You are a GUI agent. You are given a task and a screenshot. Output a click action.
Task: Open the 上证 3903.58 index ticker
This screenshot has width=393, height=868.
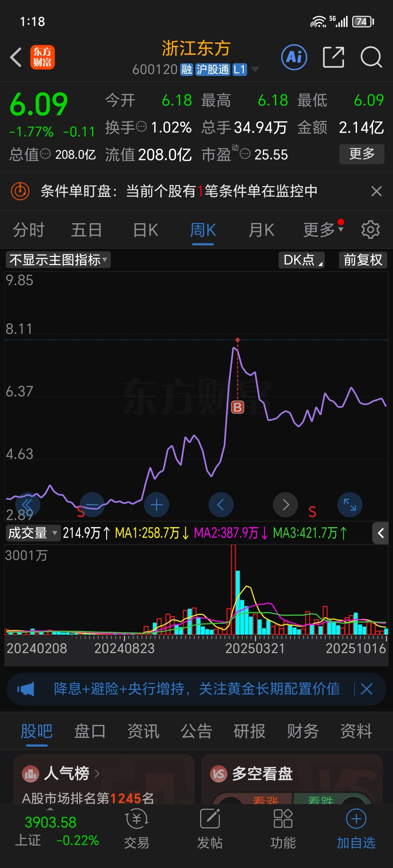[x=57, y=831]
